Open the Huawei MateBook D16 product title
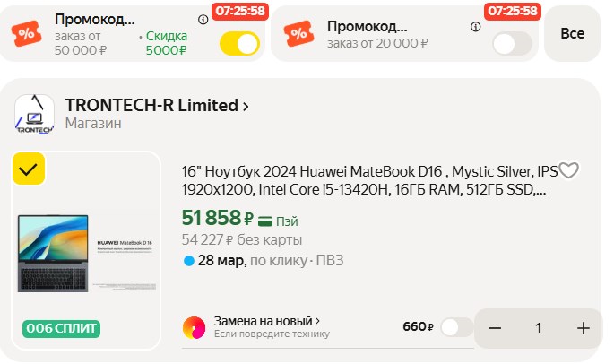The image size is (614, 364). click(x=369, y=179)
